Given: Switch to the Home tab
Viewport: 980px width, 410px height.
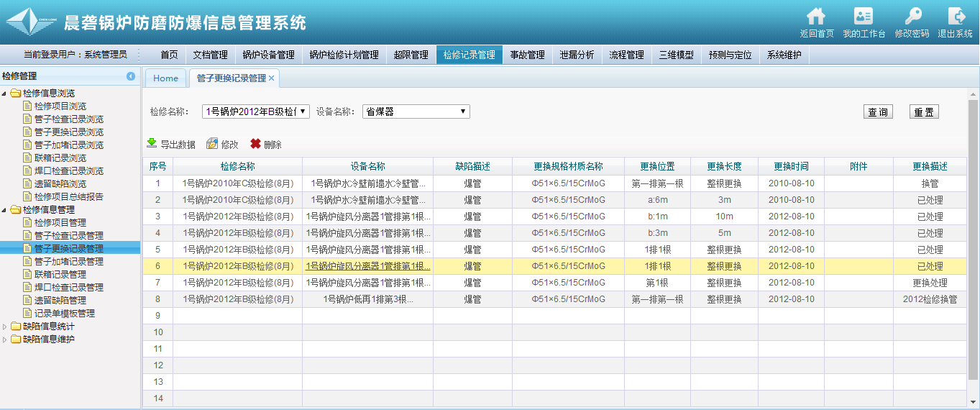Looking at the screenshot, I should coord(165,78).
